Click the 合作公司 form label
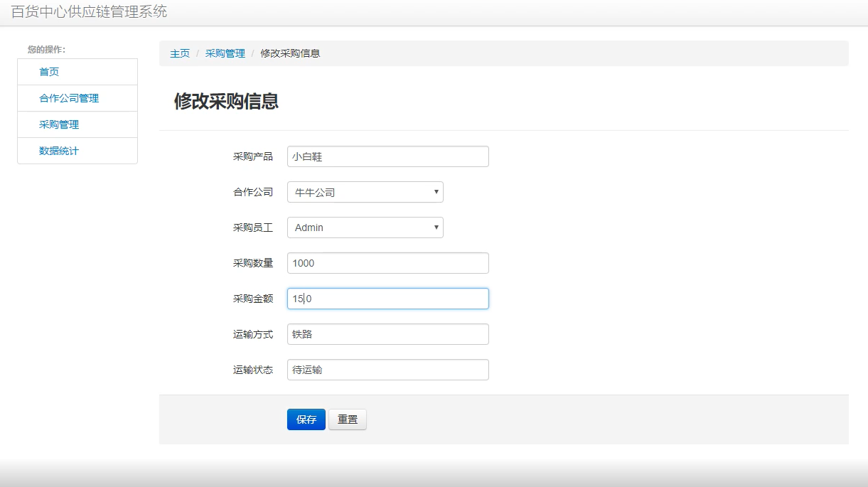The width and height of the screenshot is (868, 487). pos(252,192)
